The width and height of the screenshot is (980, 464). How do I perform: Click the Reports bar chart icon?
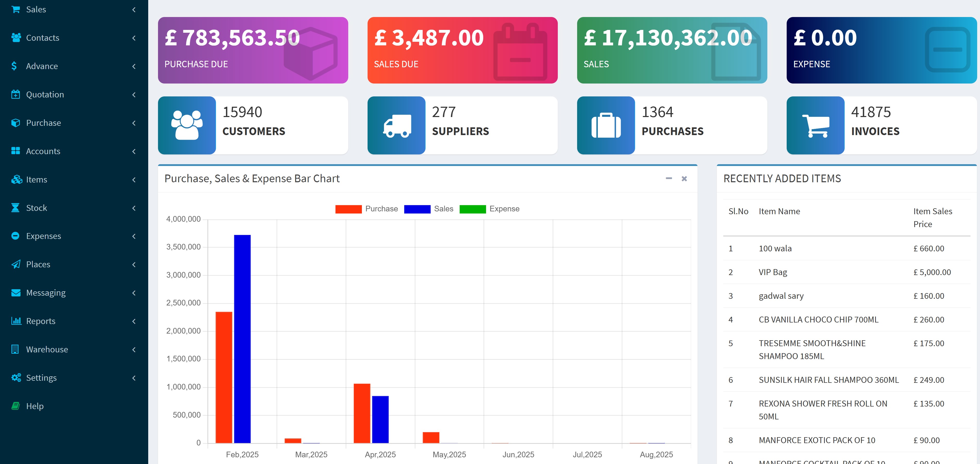click(x=16, y=321)
